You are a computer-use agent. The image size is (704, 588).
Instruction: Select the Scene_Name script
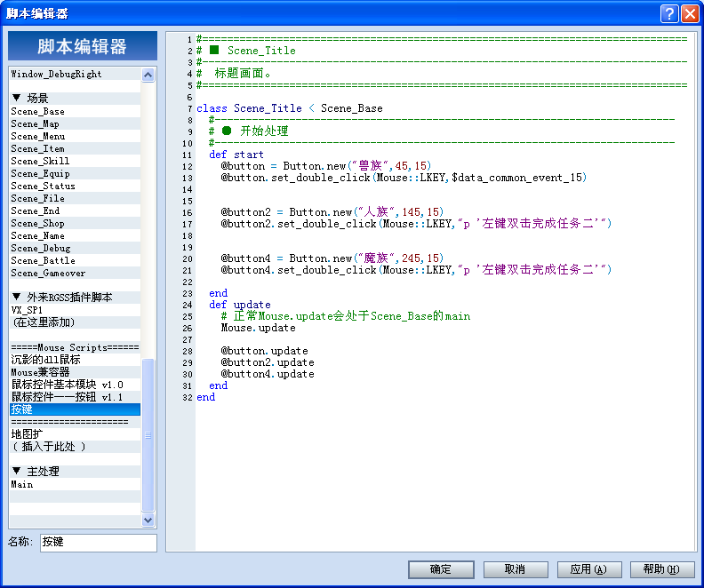pos(75,235)
